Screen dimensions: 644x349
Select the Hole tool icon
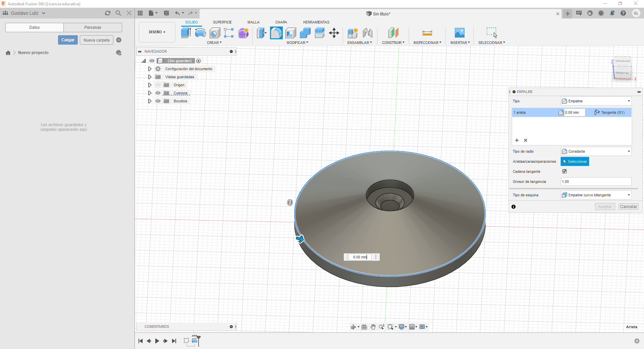[x=215, y=33]
